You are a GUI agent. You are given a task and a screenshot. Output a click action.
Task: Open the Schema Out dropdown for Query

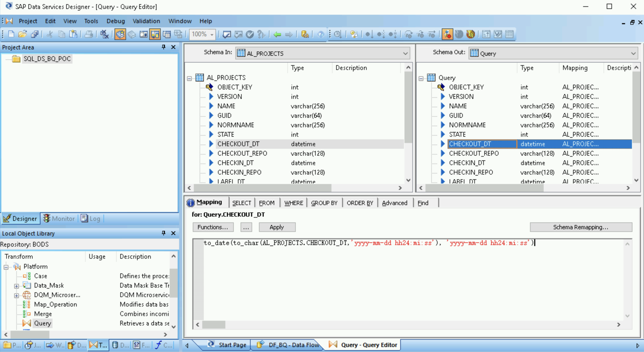pos(633,53)
